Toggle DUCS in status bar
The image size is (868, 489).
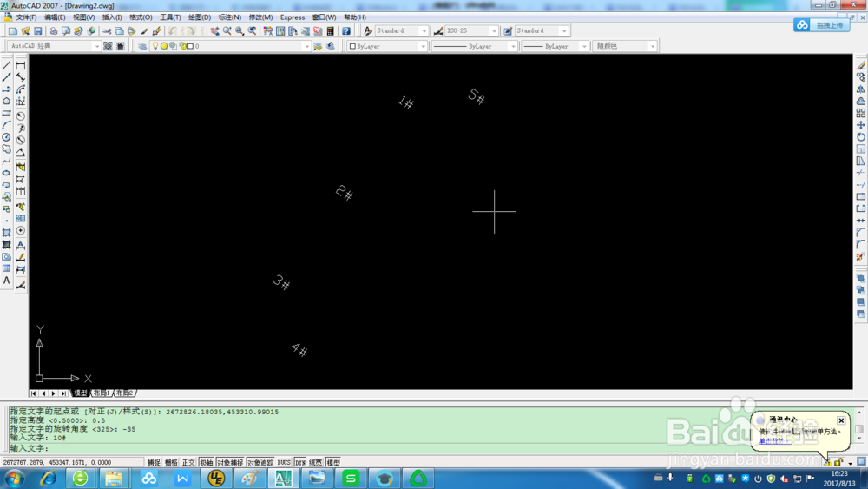[284, 462]
